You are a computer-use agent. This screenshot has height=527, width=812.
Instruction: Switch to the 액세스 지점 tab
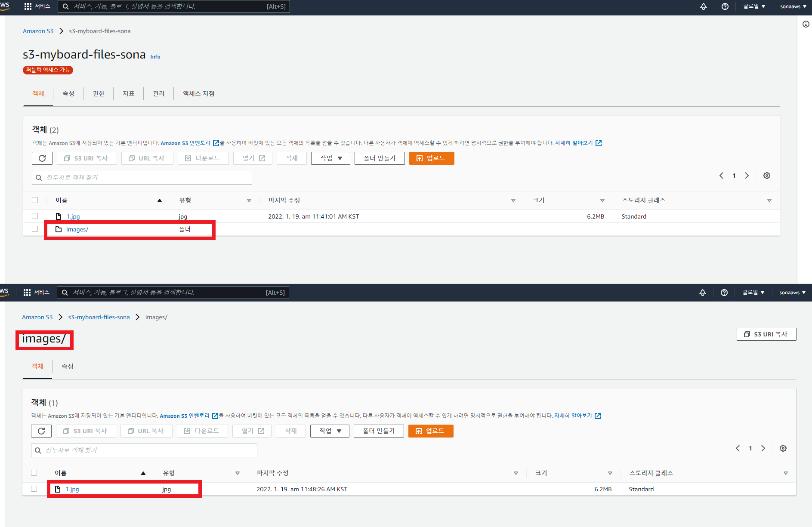click(x=199, y=93)
